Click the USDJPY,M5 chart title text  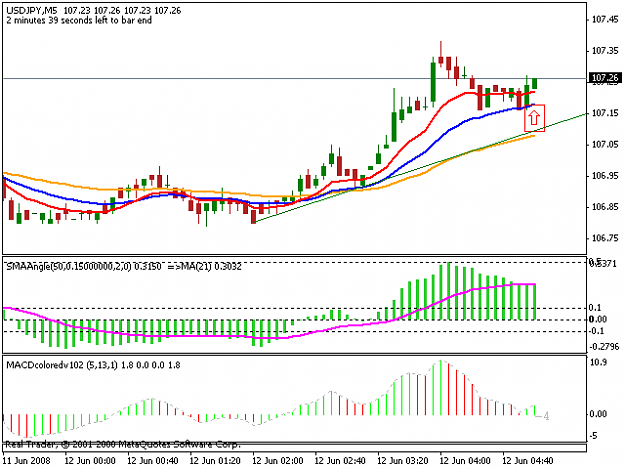(31, 11)
